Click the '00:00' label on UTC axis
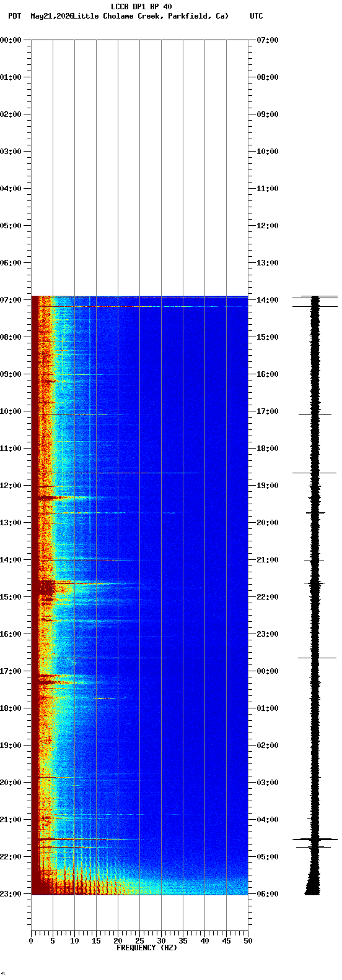This screenshot has height=980, width=342. tap(267, 671)
